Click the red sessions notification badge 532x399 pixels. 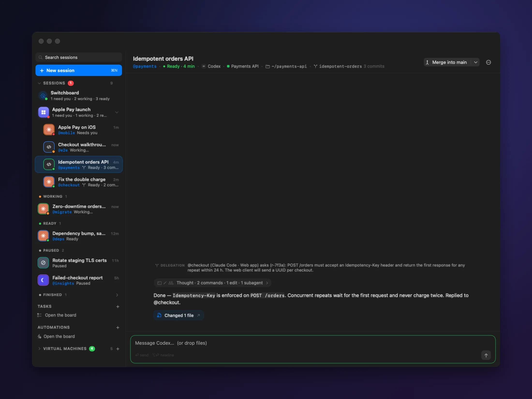pos(71,83)
